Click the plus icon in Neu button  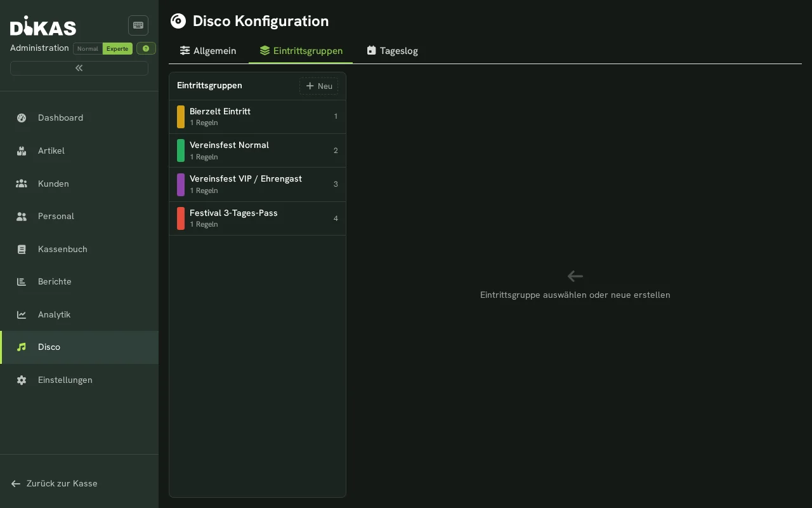pyautogui.click(x=310, y=86)
